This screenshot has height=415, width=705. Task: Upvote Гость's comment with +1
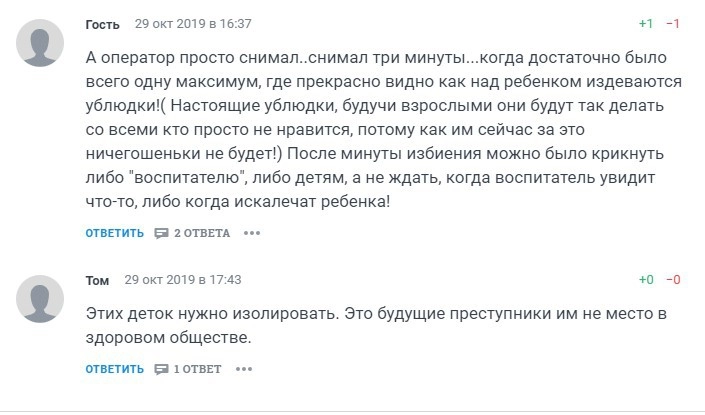point(646,23)
